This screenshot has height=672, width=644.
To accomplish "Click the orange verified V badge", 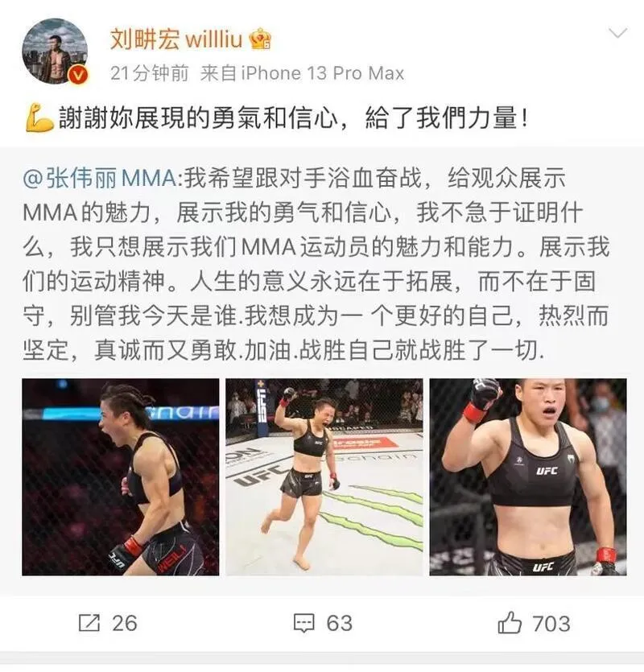I will coord(78,76).
